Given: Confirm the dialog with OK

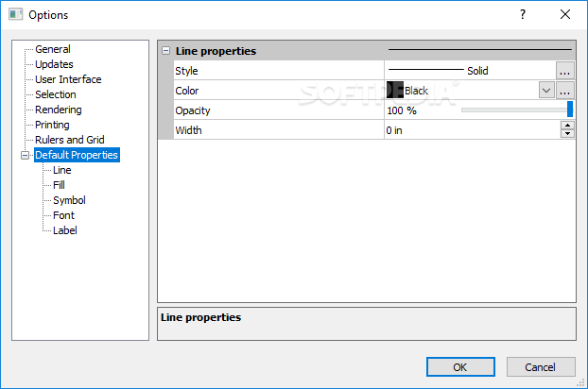Looking at the screenshot, I should (x=460, y=367).
